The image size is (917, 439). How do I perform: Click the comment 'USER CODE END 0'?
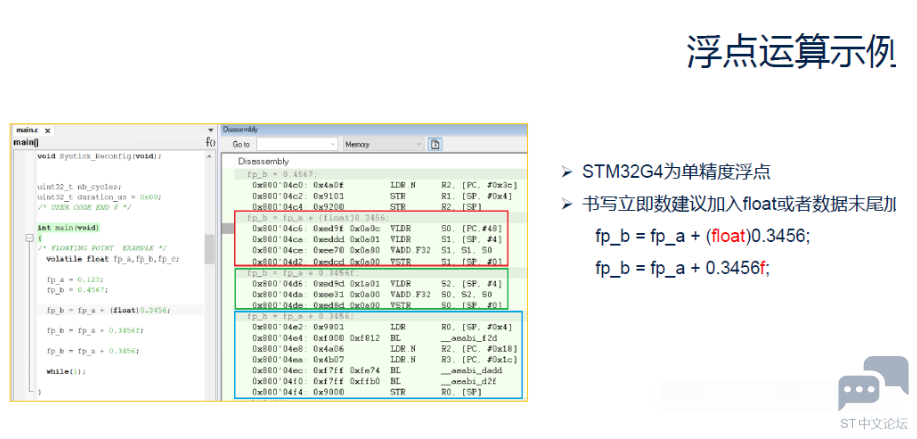click(x=84, y=207)
